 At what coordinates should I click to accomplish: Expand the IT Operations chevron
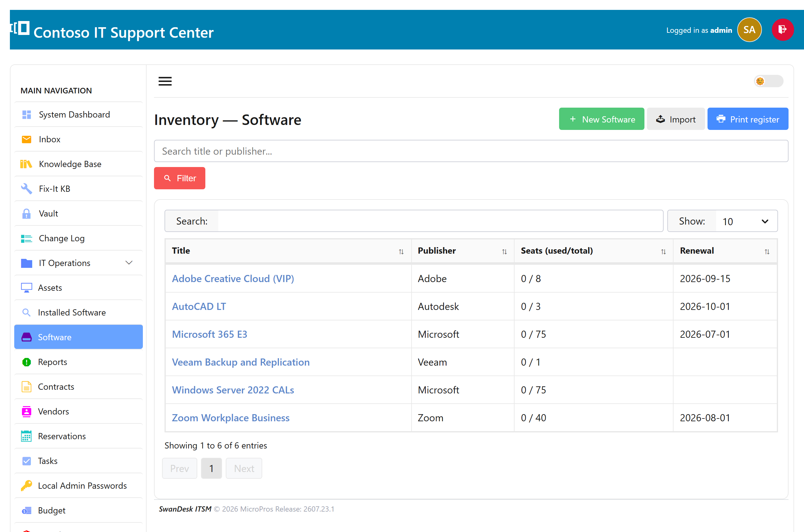(x=129, y=263)
